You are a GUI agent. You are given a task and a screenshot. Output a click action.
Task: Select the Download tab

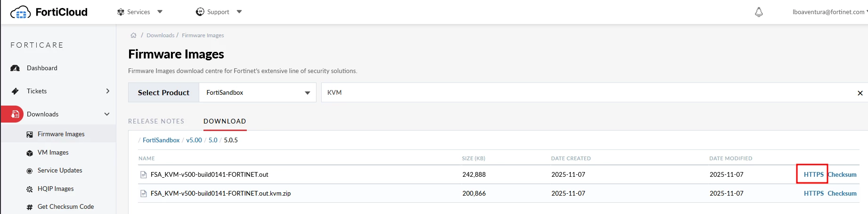(x=225, y=121)
